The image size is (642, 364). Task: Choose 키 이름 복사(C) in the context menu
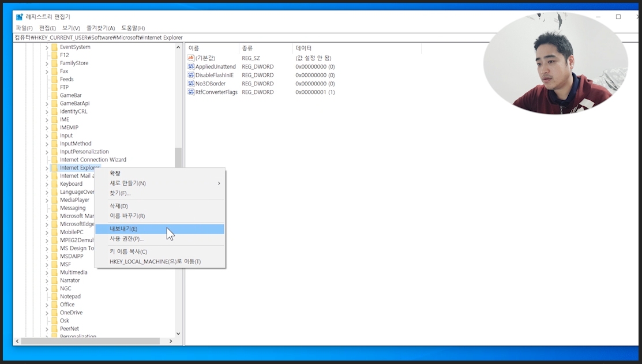(160, 252)
